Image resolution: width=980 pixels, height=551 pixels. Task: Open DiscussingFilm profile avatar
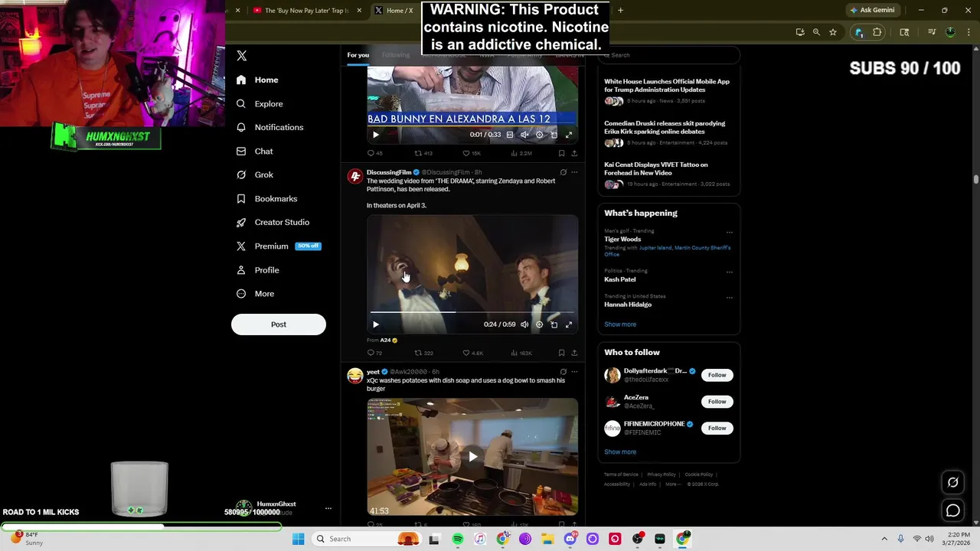(x=354, y=177)
